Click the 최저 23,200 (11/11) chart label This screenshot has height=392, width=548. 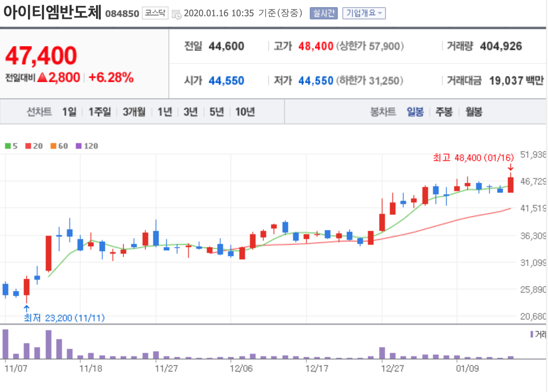(64, 318)
